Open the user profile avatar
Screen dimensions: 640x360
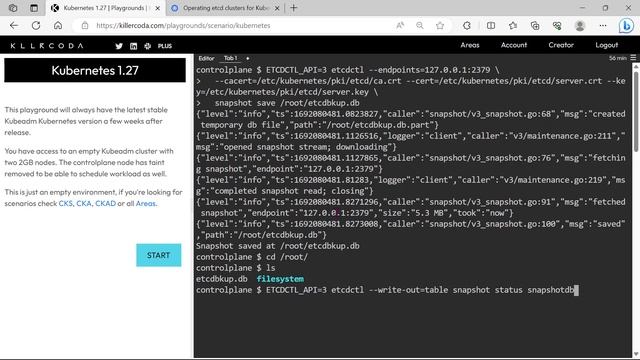(580, 25)
